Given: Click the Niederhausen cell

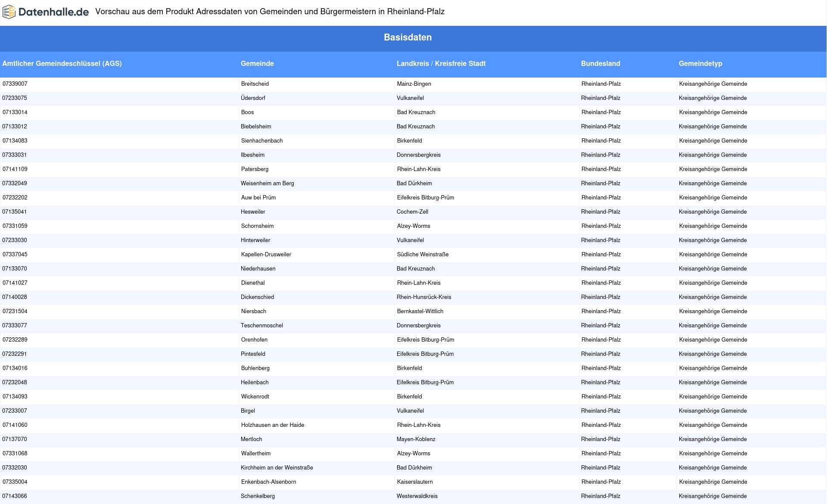Looking at the screenshot, I should [317, 269].
